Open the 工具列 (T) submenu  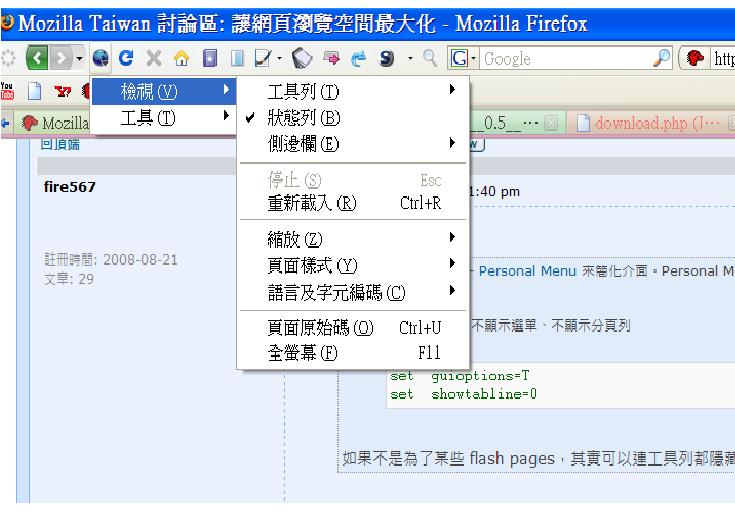coord(353,91)
